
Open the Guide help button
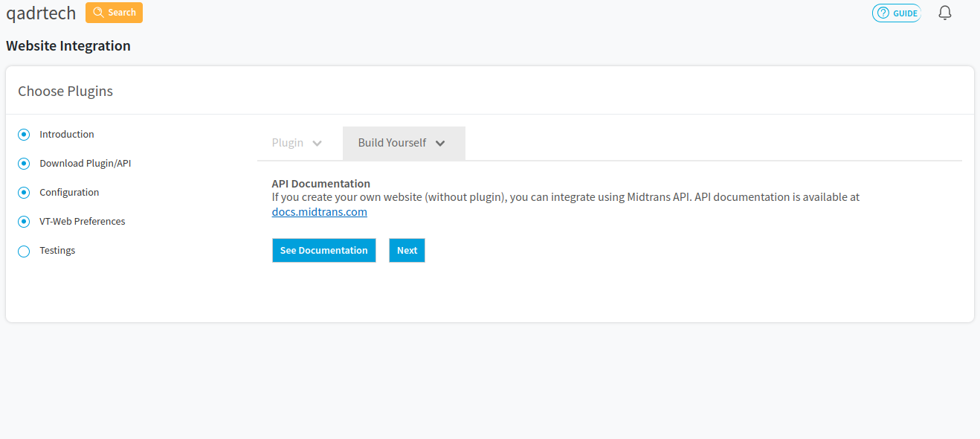click(x=897, y=13)
